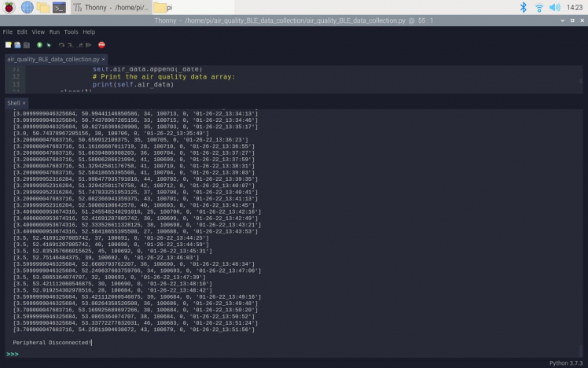Image resolution: width=588 pixels, height=368 pixels.
Task: Open the Tools menu
Action: pyautogui.click(x=71, y=32)
